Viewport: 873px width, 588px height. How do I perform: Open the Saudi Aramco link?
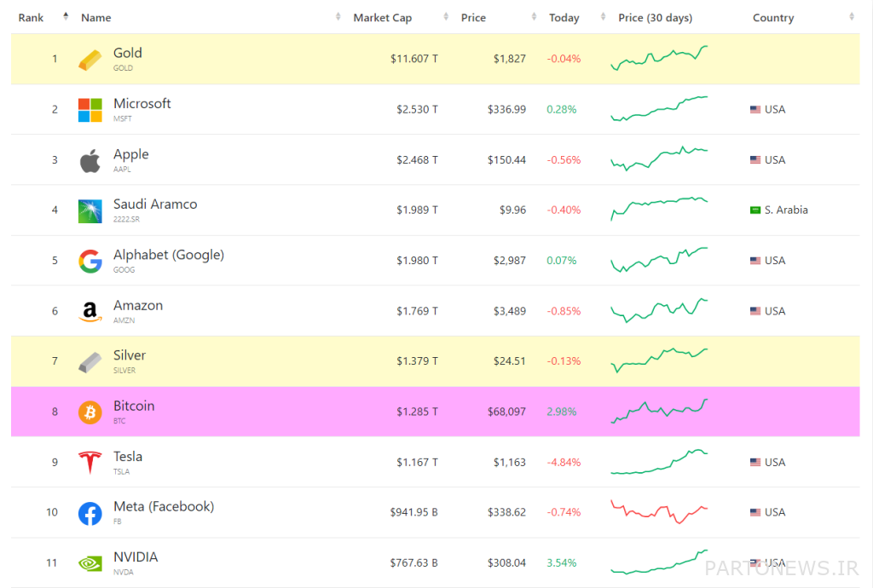tap(155, 205)
